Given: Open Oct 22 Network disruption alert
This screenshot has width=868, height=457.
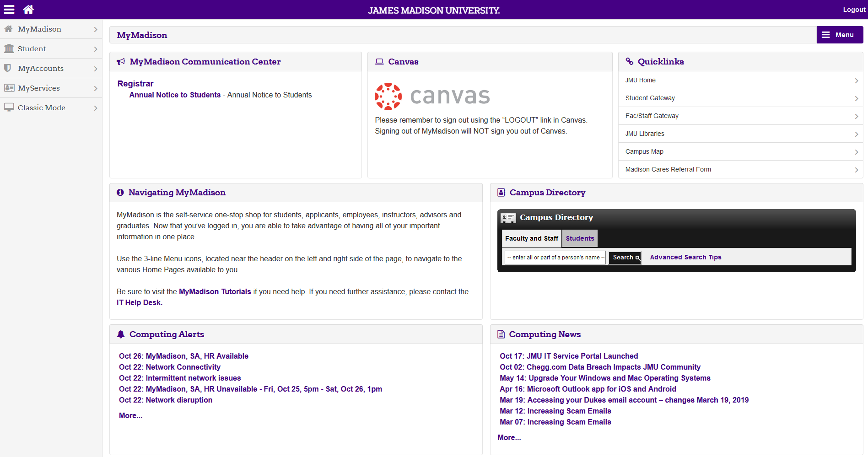Looking at the screenshot, I should click(x=166, y=400).
